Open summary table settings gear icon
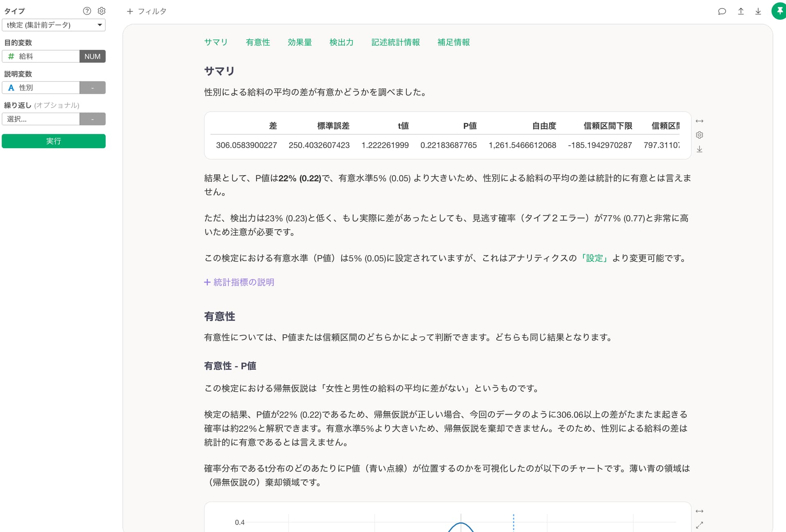This screenshot has width=786, height=532. (700, 135)
